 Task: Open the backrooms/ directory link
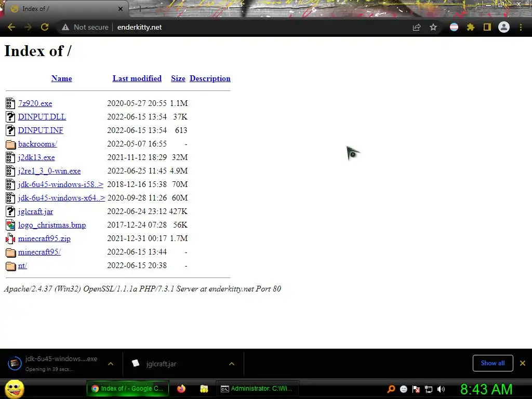tap(37, 144)
